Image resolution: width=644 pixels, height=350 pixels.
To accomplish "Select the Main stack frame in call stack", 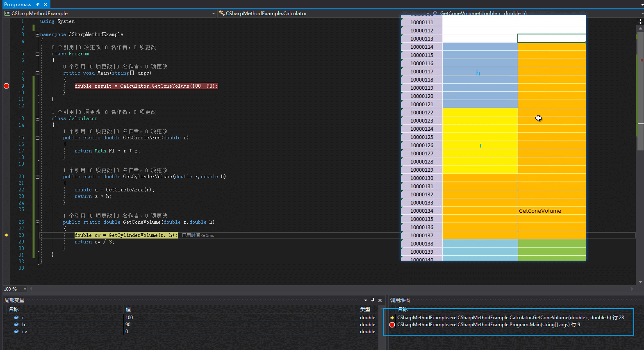I will 488,325.
